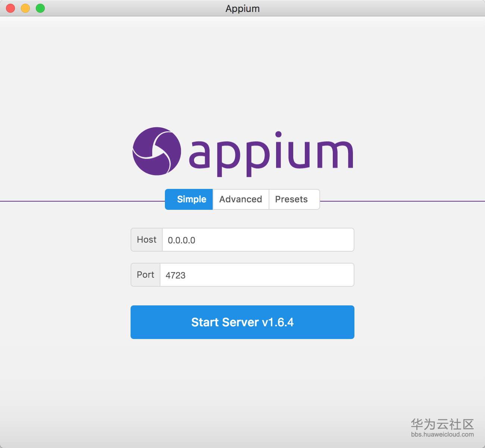Maximize the Appium window
Screen dimensions: 485x448
pyautogui.click(x=40, y=8)
